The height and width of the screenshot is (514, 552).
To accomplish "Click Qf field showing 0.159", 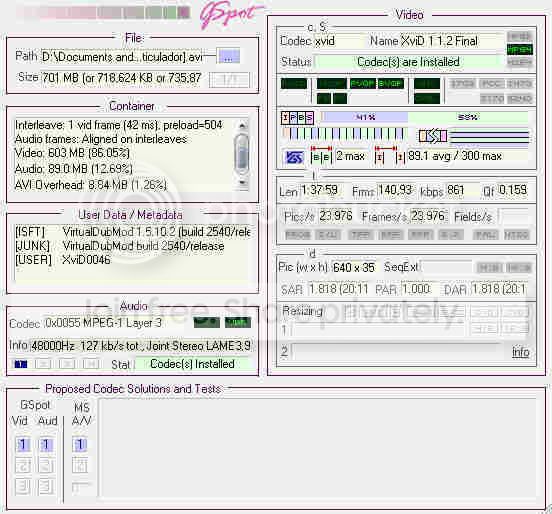I will click(513, 190).
